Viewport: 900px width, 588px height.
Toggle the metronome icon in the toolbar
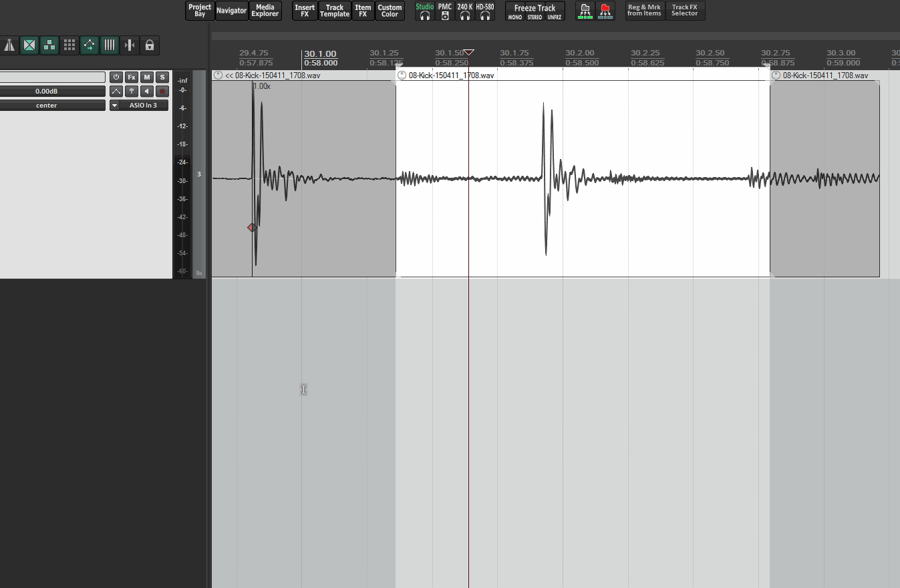(9, 45)
